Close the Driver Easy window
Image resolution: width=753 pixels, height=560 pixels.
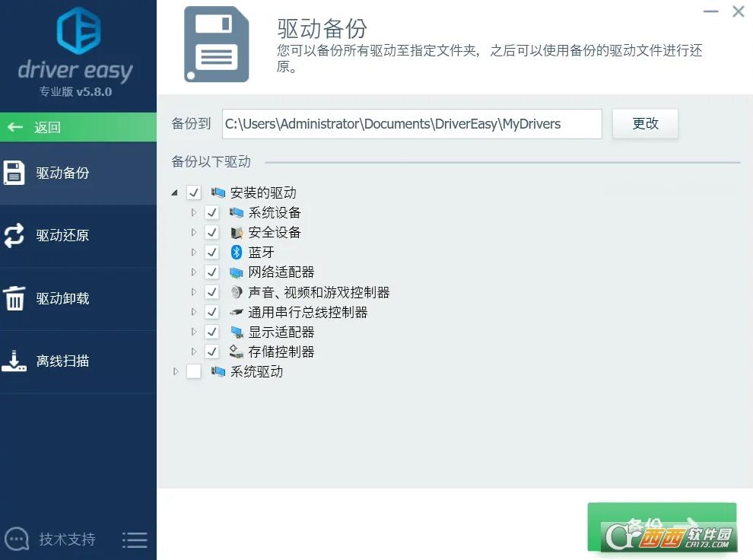738,11
